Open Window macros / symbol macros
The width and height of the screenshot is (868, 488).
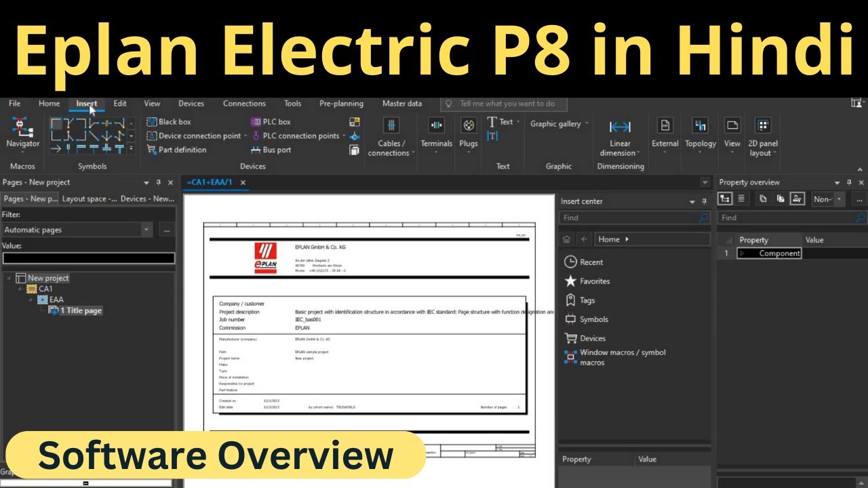[615, 357]
